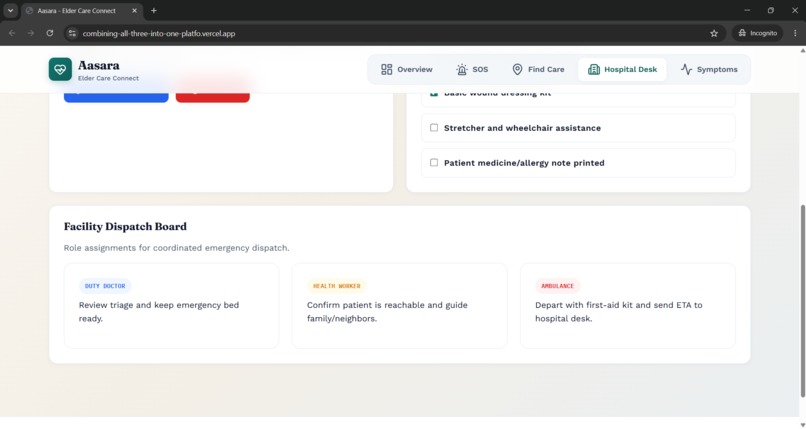Check Stretcher and wheelchair assistance

pos(434,127)
